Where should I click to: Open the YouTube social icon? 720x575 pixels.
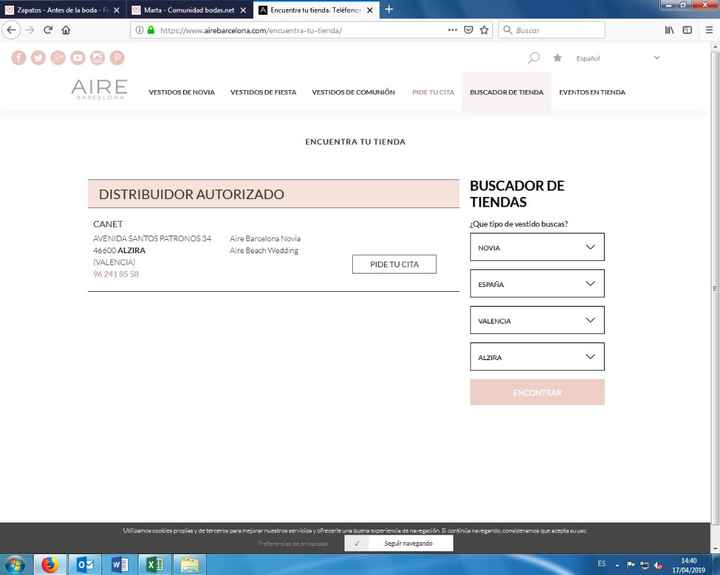click(x=78, y=58)
